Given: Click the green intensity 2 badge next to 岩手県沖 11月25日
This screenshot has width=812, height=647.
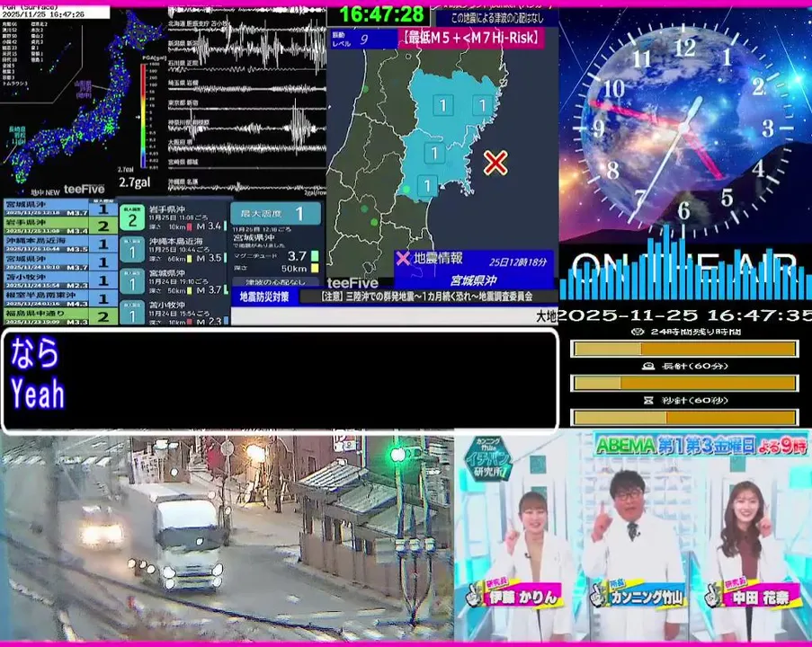Looking at the screenshot, I should [132, 217].
